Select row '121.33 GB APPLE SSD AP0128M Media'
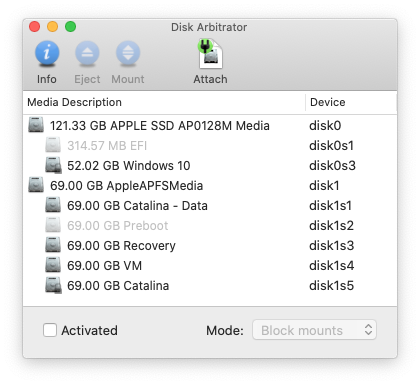420x385 pixels. (210, 125)
